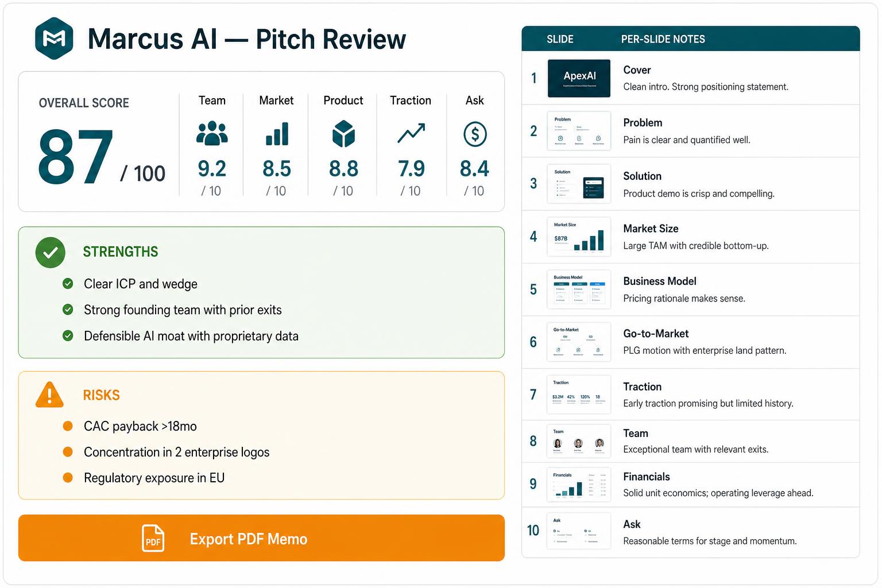Open the Business Model slide thumbnail
882x588 pixels.
(x=579, y=289)
